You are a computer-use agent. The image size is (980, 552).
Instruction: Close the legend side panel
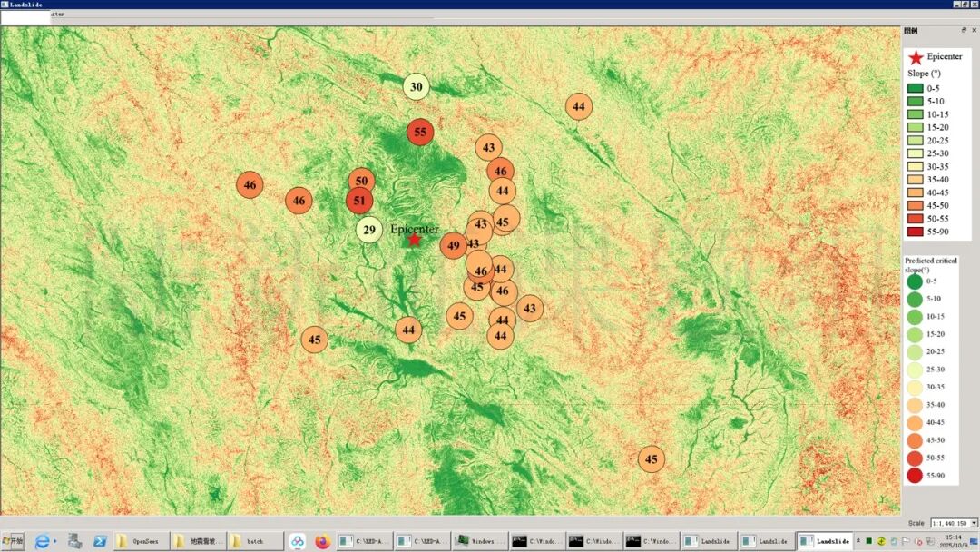point(974,30)
